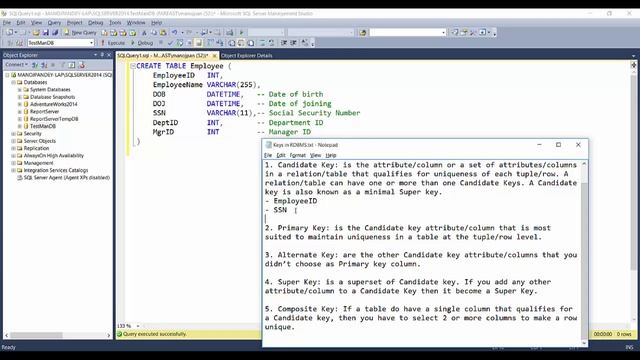
Task: Click the Filter icon in Object Explorer toolbar
Action: coord(62,64)
